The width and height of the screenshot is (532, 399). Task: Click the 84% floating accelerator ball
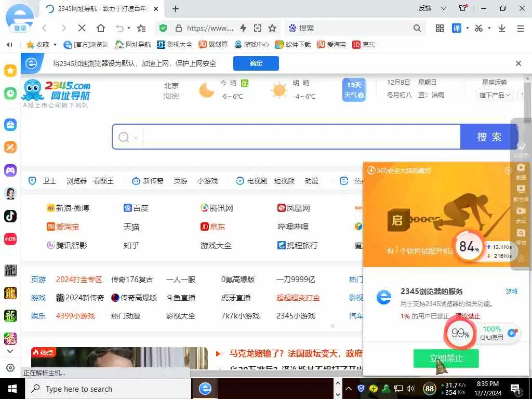tap(469, 247)
